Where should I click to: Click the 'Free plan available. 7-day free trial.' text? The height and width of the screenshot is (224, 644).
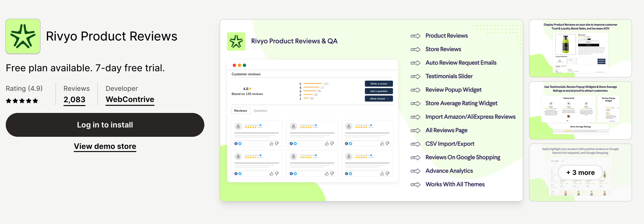tap(85, 68)
